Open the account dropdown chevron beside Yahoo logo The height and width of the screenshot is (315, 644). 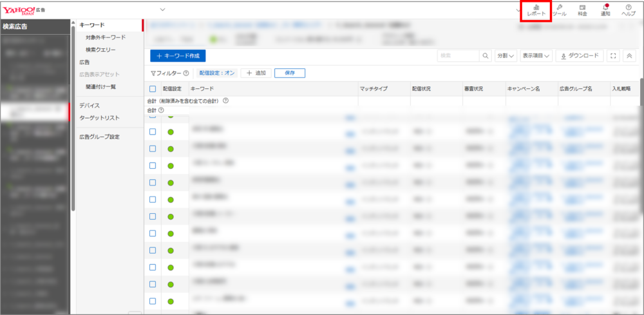162,10
